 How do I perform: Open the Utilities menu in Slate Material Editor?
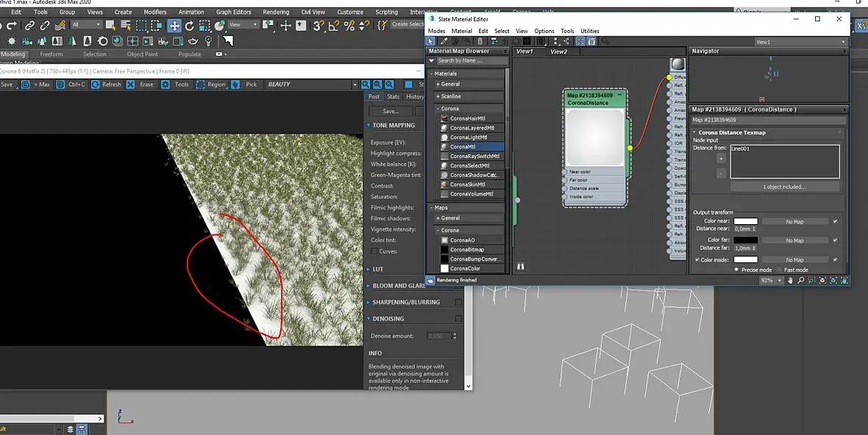tap(589, 31)
